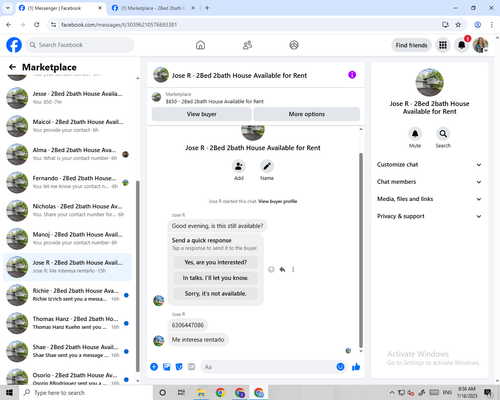Open the apps grid menu icon
This screenshot has width=500, height=400.
click(443, 45)
